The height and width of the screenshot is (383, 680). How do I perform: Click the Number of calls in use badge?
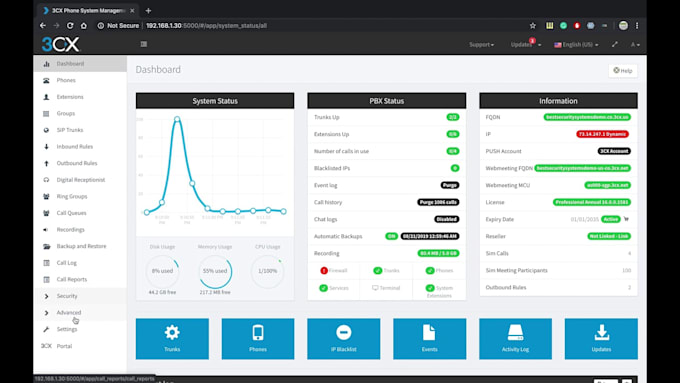tap(453, 151)
